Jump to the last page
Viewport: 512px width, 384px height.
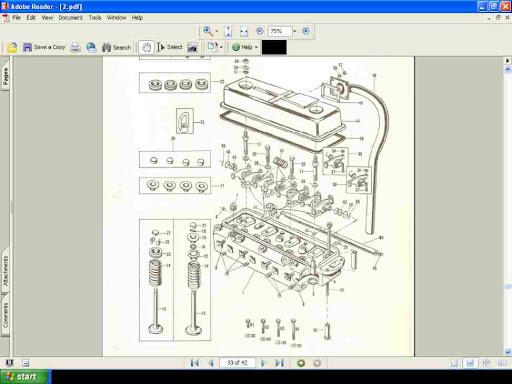pos(280,363)
